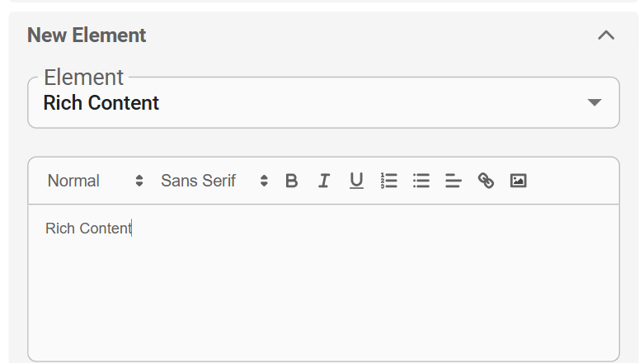Click the up-down arrows beside Sans Serif
The width and height of the screenshot is (644, 363).
coord(264,181)
